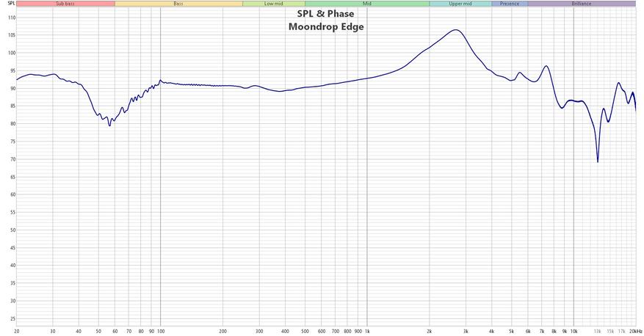Click the 100 Hz frequency axis label
644x336 pixels.
tap(161, 332)
